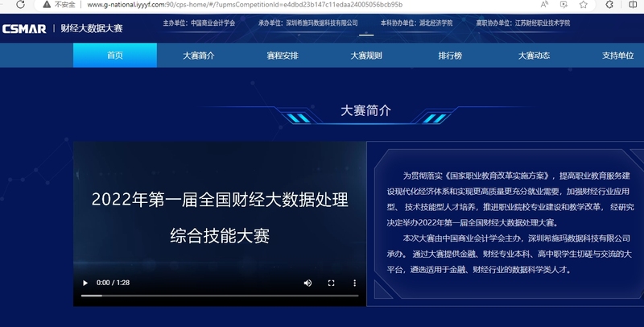This screenshot has width=644, height=327.
Task: Open the 大赛简介 navigation tab
Action: [198, 56]
